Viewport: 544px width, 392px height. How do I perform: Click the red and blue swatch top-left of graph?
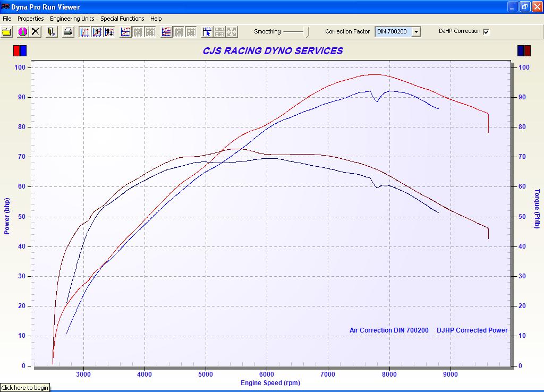[20, 51]
